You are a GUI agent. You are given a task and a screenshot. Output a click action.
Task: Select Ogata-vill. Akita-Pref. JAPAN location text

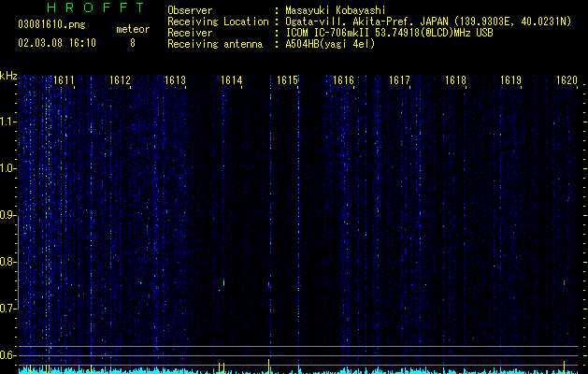pyautogui.click(x=428, y=22)
